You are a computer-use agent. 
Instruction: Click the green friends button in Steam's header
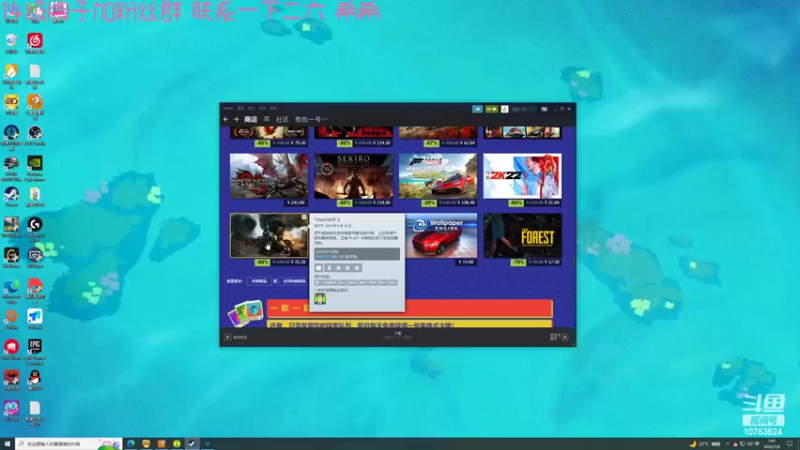(x=491, y=109)
